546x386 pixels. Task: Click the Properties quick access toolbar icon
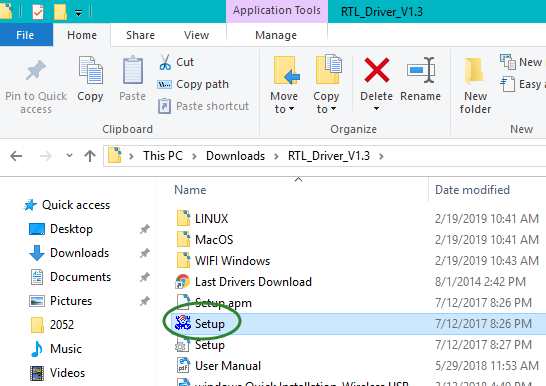click(x=38, y=11)
